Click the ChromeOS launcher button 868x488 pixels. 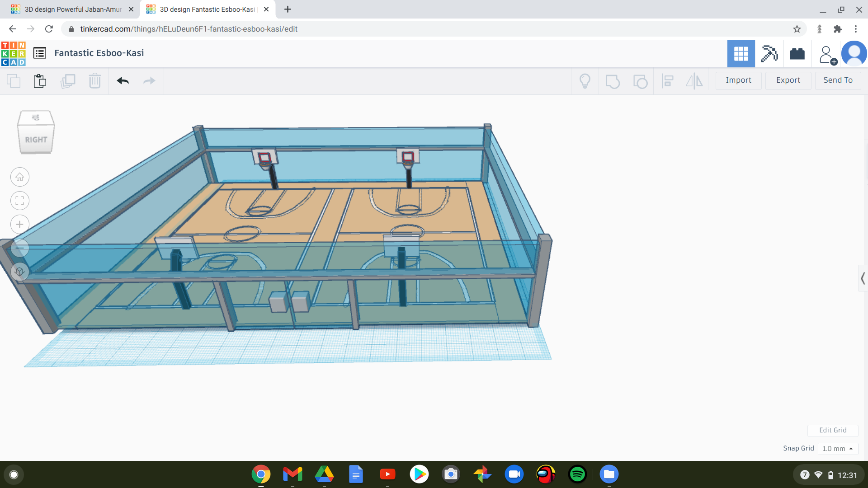click(14, 474)
